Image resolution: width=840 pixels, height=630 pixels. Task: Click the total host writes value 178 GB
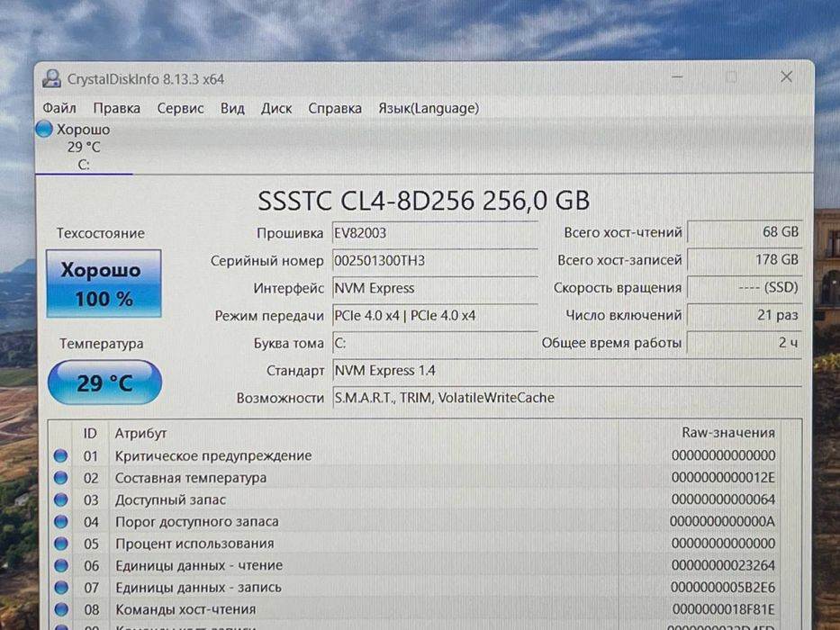[x=745, y=260]
